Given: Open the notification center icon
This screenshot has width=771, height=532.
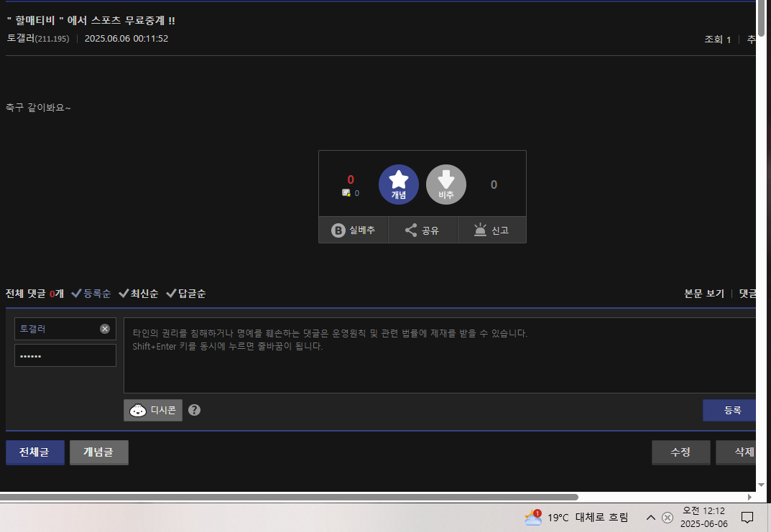Looking at the screenshot, I should [x=747, y=518].
